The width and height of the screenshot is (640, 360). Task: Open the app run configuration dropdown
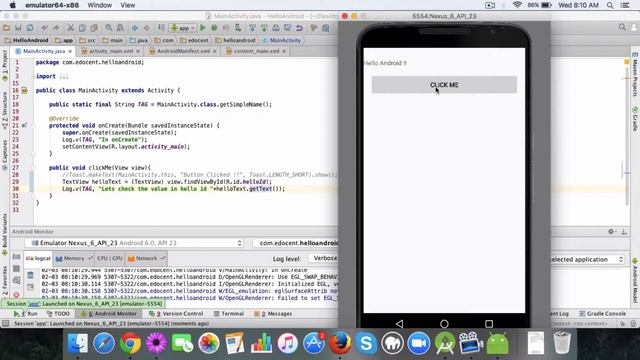point(182,28)
